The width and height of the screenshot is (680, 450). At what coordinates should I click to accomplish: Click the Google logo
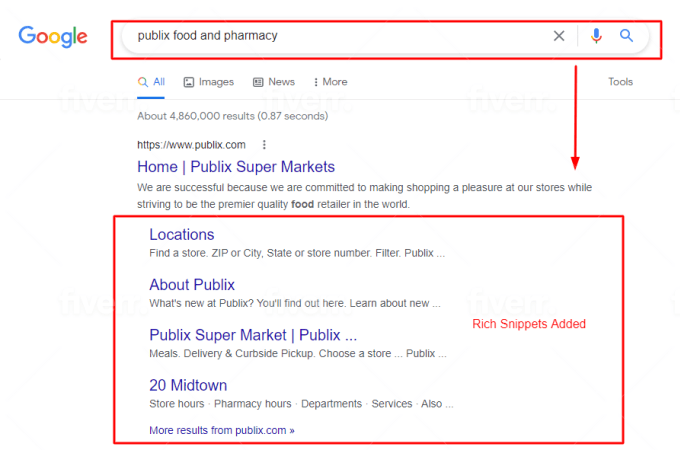click(53, 36)
